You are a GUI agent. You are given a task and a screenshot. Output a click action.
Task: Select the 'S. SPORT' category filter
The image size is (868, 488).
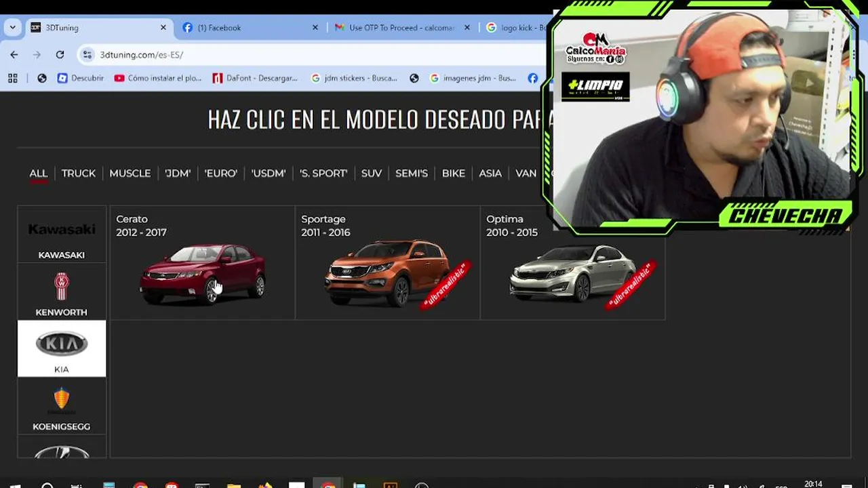323,174
